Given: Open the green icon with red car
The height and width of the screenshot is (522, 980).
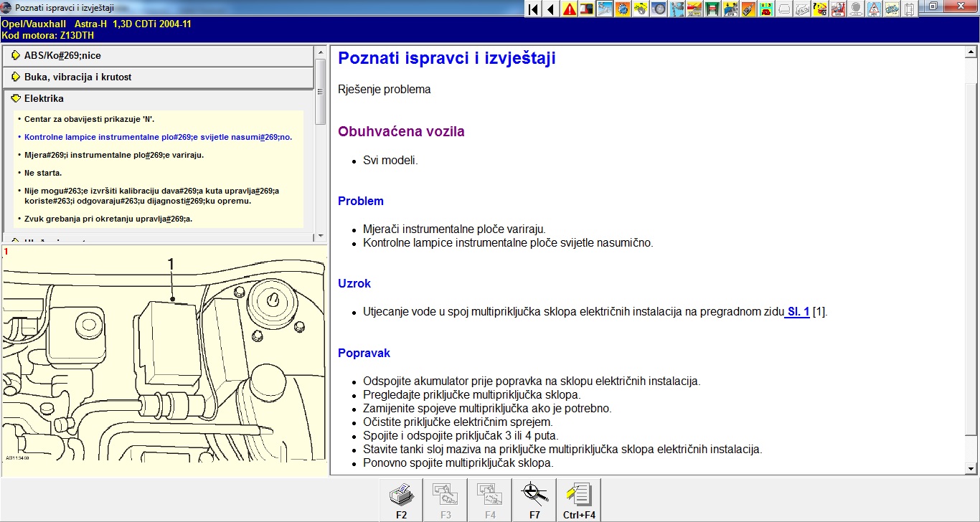Looking at the screenshot, I should 767,9.
